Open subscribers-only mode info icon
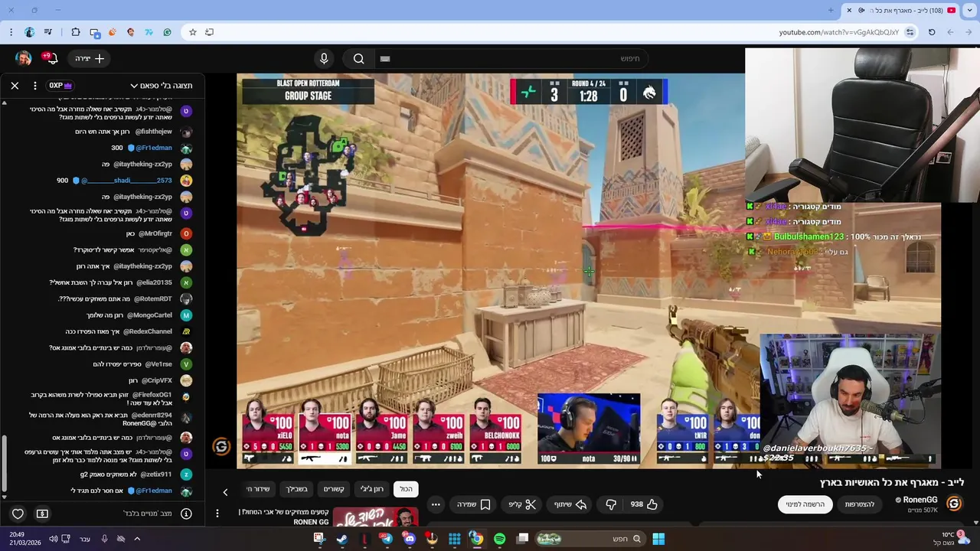The width and height of the screenshot is (980, 551). click(186, 514)
